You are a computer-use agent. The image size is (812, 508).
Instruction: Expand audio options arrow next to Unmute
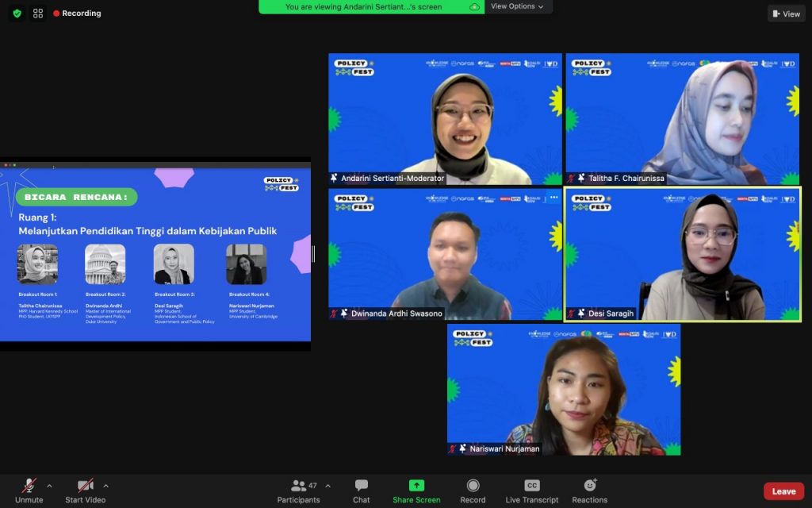[x=49, y=486]
